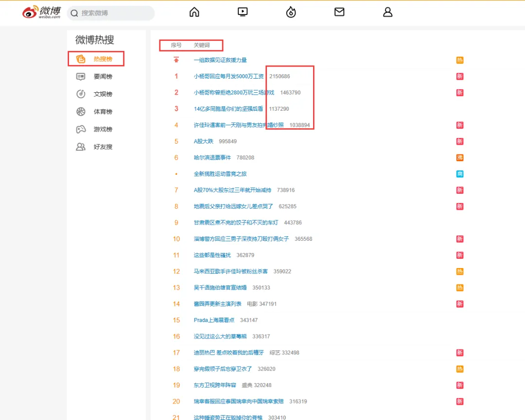525x420 pixels.
Task: Switch to 文娱榜 list
Action: click(103, 94)
